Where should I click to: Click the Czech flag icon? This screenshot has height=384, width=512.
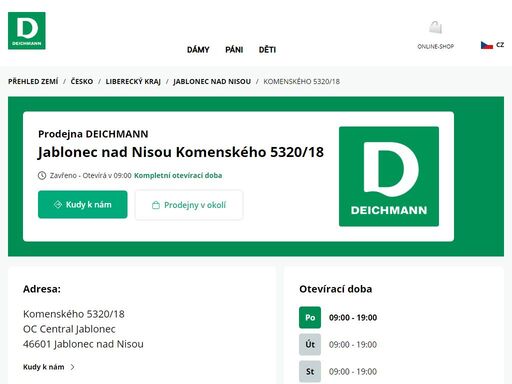coord(487,45)
